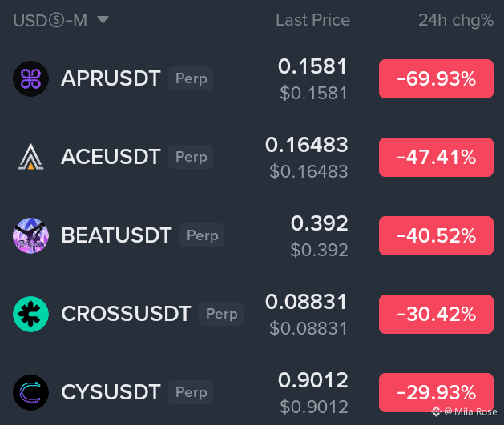The height and width of the screenshot is (425, 504).
Task: Sort by 24h chg% column header
Action: [456, 20]
